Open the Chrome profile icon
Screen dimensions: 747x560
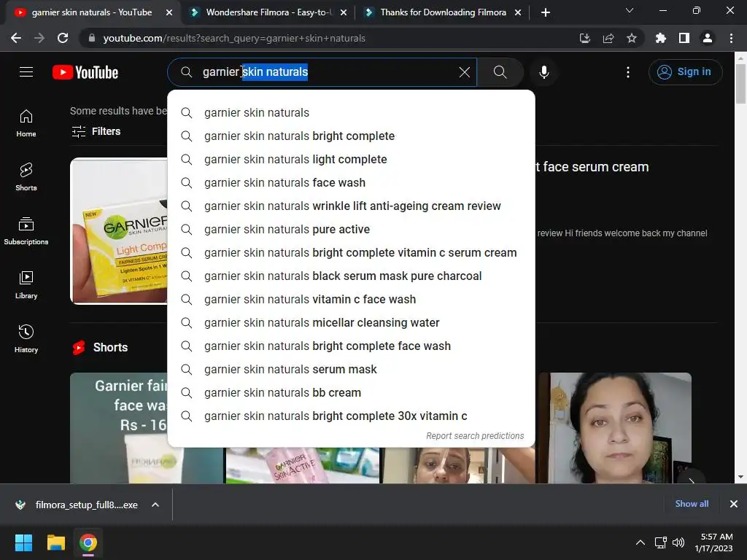point(707,38)
